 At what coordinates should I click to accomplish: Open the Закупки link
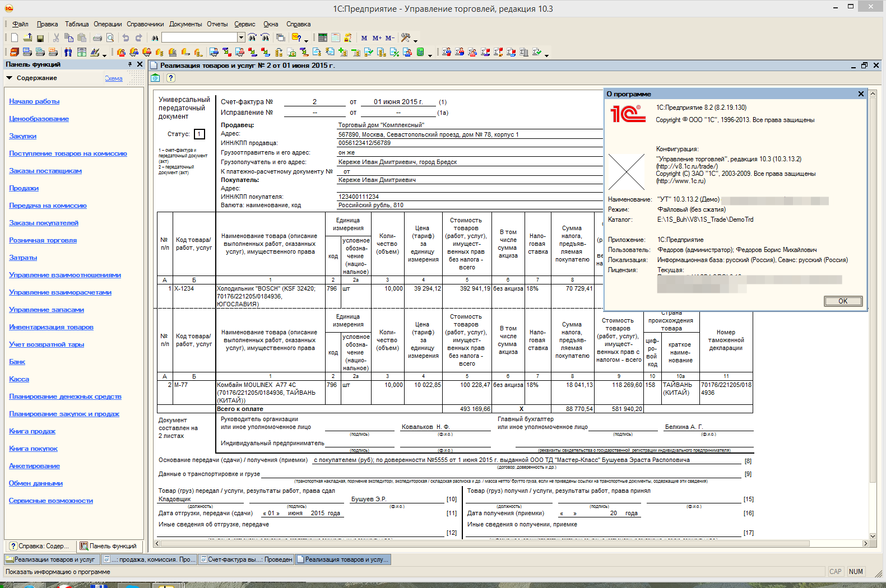(x=22, y=136)
